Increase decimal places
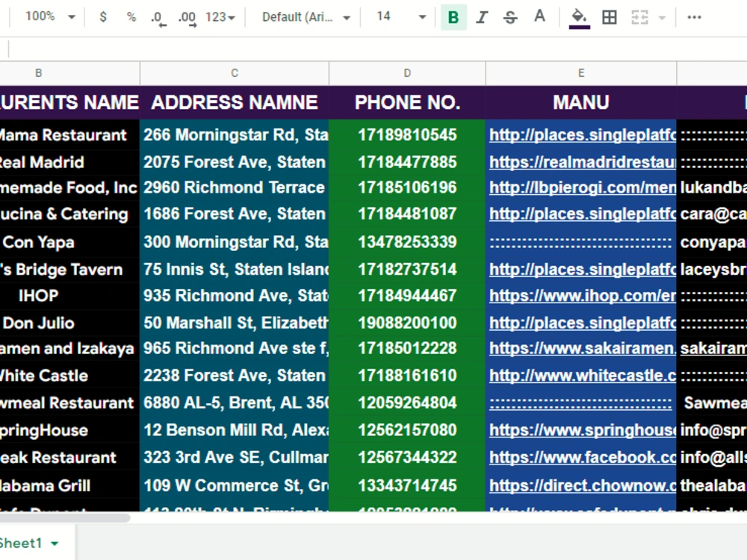Screen dimensions: 747x560 (187, 18)
